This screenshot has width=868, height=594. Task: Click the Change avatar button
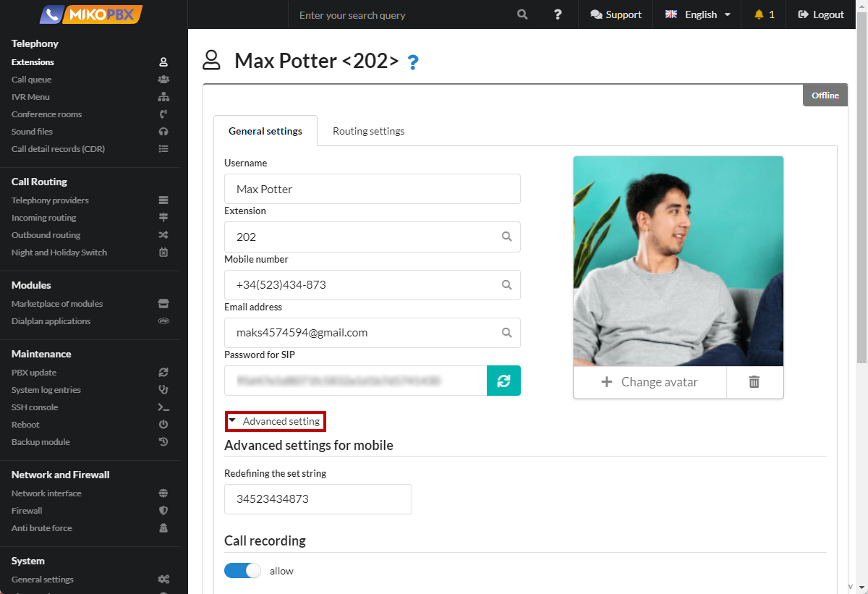coord(650,382)
